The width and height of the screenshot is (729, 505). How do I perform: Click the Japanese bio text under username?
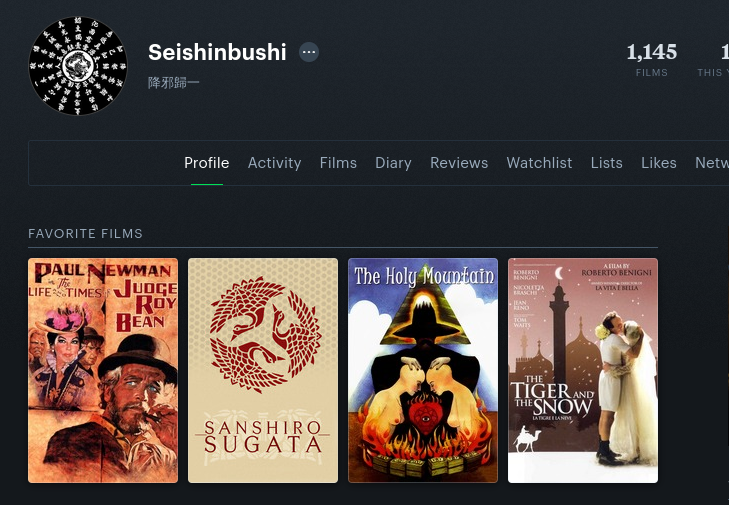tap(173, 83)
